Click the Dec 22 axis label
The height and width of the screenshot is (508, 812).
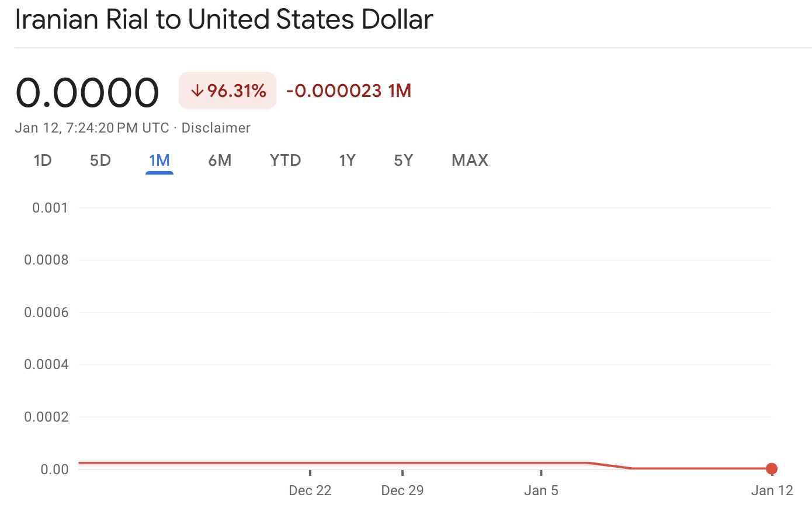[310, 490]
